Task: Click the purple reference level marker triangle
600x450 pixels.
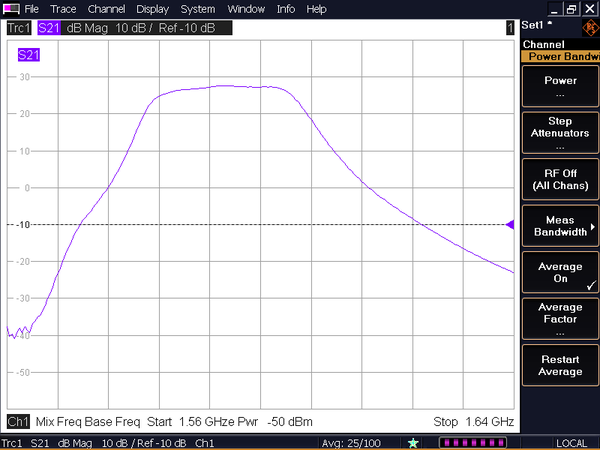Action: pyautogui.click(x=511, y=225)
